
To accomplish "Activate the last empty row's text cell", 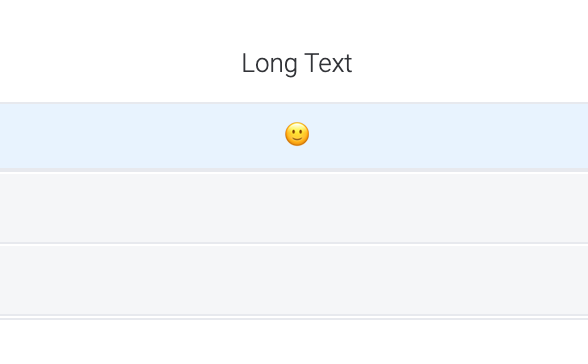I will [294, 280].
